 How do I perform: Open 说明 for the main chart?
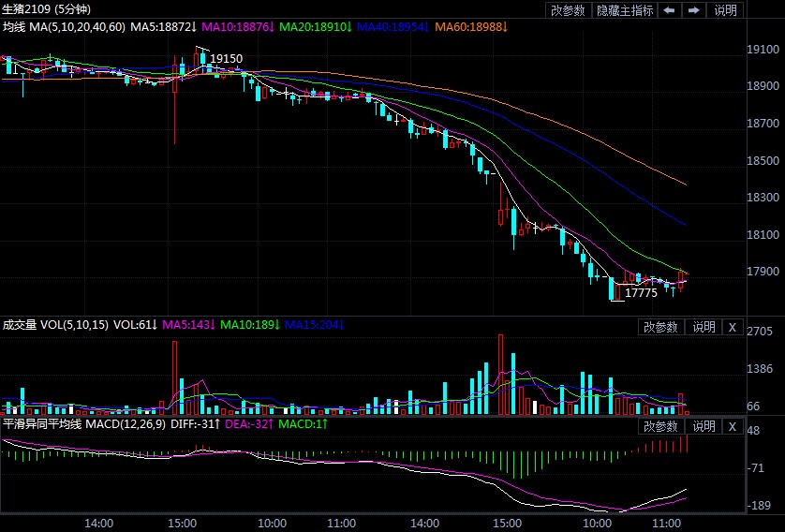[725, 10]
